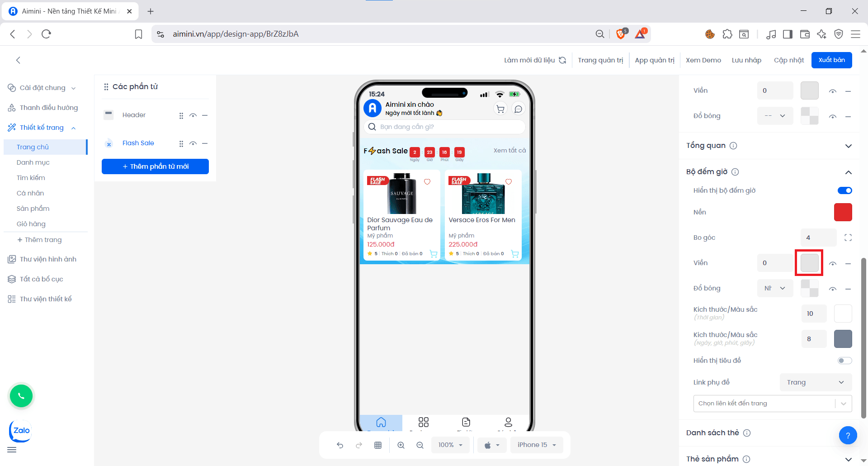Click the green phone call button
Image resolution: width=868 pixels, height=466 pixels.
click(21, 396)
